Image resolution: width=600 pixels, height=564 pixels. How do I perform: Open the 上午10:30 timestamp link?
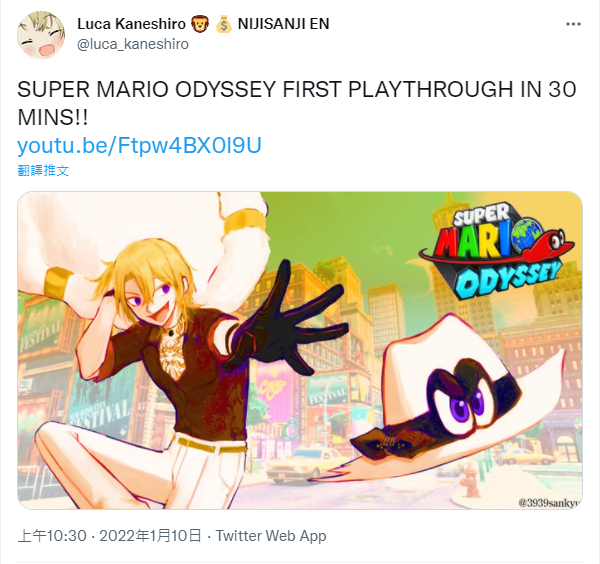tap(52, 536)
